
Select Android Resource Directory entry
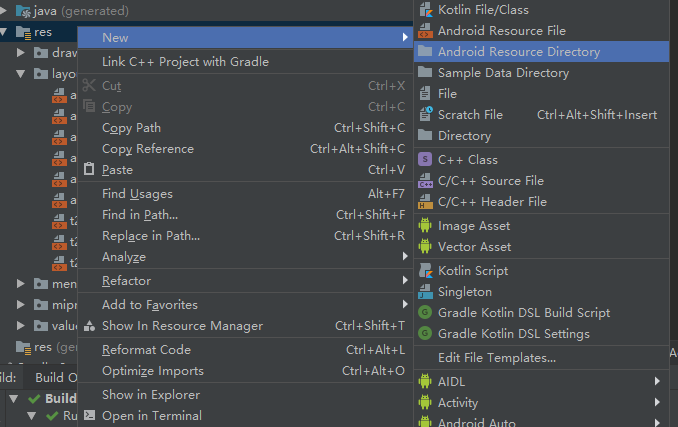coord(541,51)
